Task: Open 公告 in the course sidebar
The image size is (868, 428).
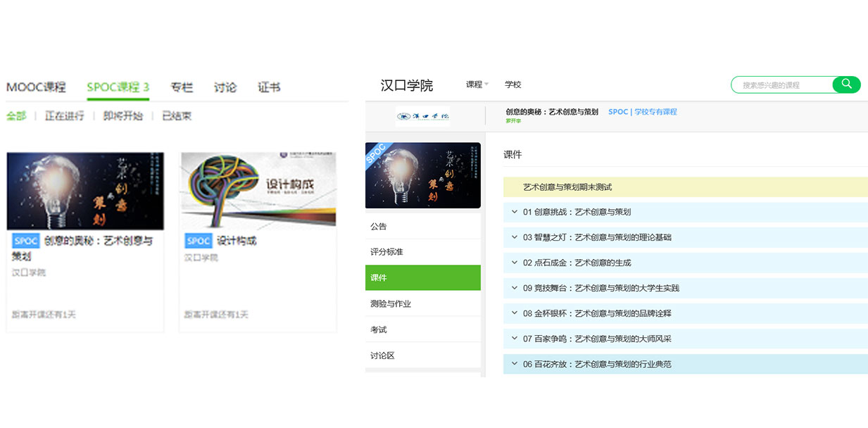Action: coord(423,227)
